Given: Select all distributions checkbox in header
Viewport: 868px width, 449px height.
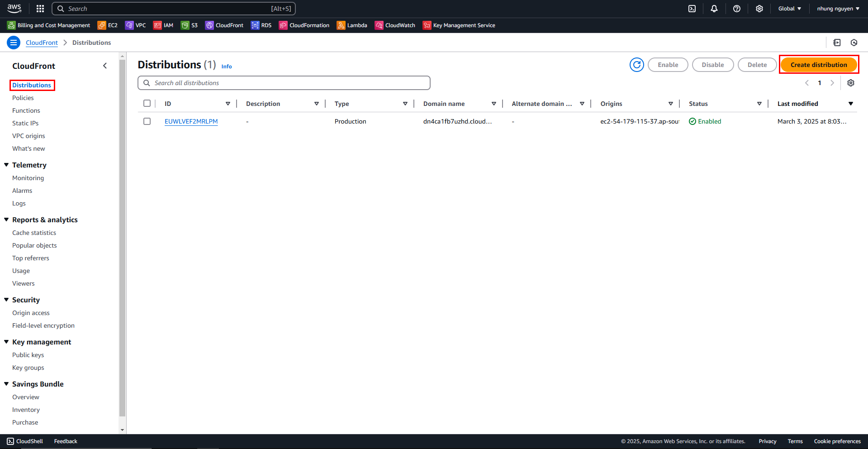Looking at the screenshot, I should coord(147,103).
